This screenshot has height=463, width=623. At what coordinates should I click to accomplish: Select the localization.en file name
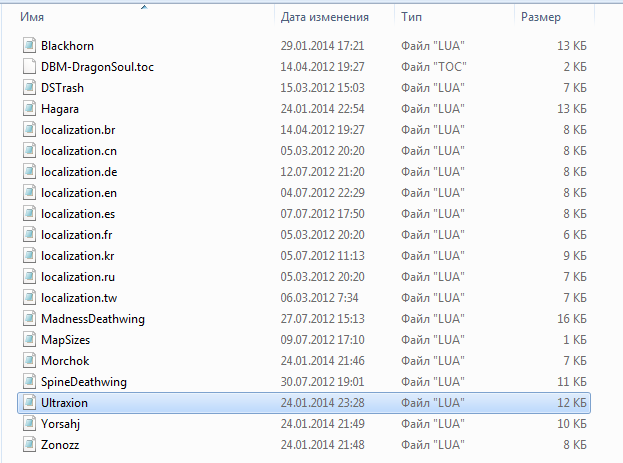pos(79,193)
